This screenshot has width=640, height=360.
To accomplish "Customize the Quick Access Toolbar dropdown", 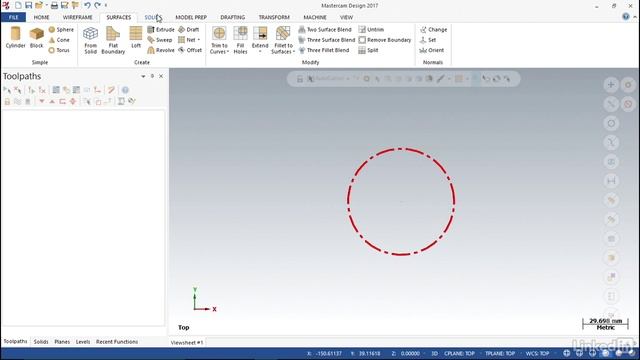I will coord(106,5).
